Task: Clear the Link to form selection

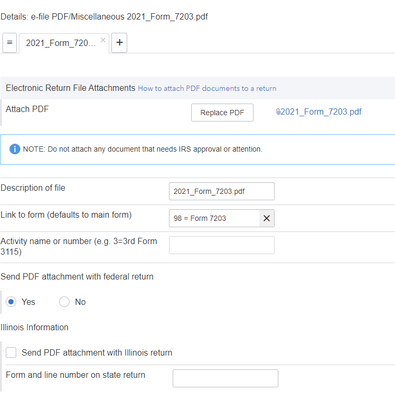Action: [x=267, y=218]
